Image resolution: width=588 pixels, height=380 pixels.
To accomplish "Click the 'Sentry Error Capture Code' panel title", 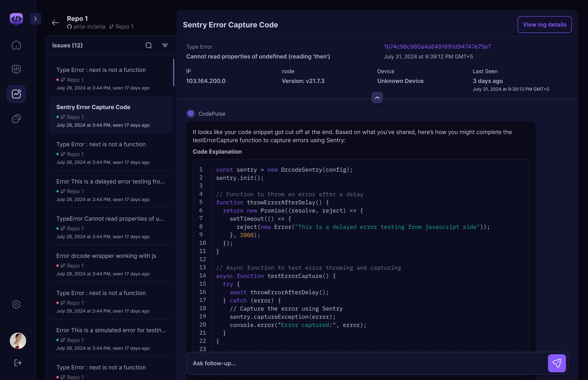I will point(230,25).
